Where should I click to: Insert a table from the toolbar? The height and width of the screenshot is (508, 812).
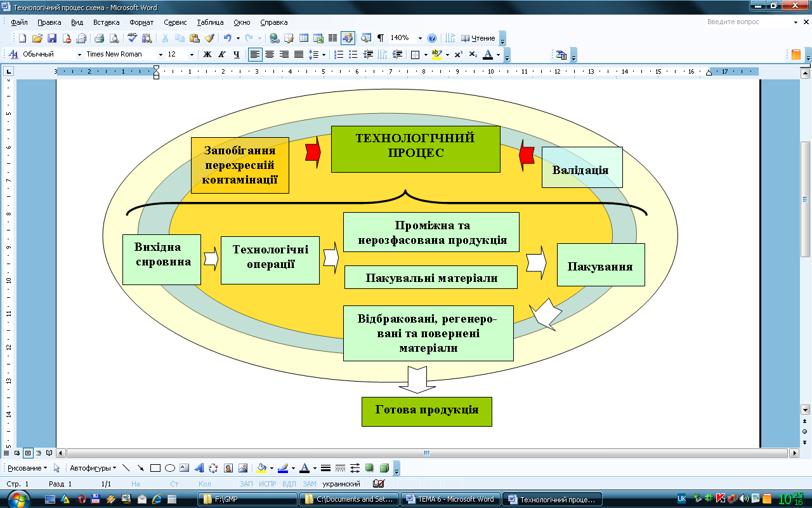[x=303, y=38]
